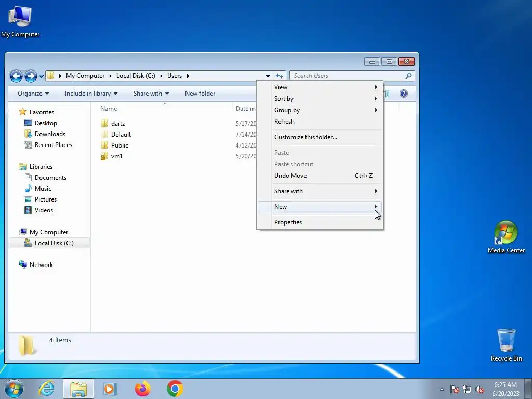Viewport: 532px width, 399px height.
Task: Click Local Disk (C:) breadcrumb segment
Action: (x=136, y=76)
